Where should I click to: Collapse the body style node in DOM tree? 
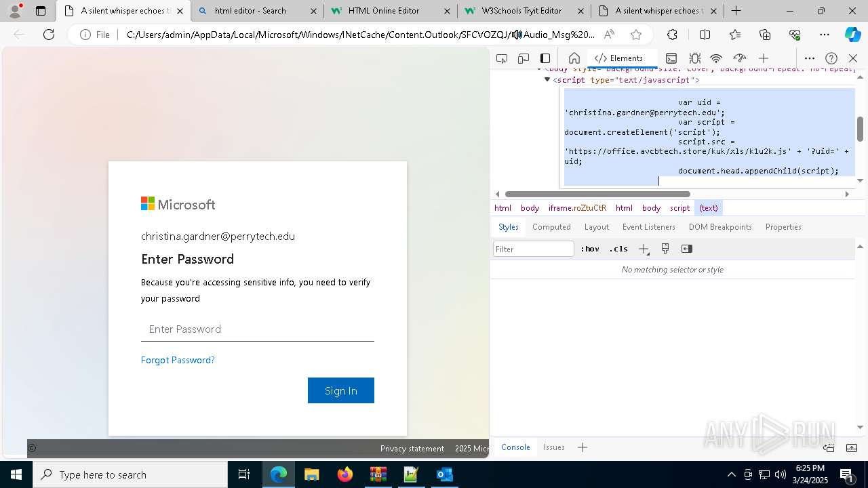click(540, 70)
